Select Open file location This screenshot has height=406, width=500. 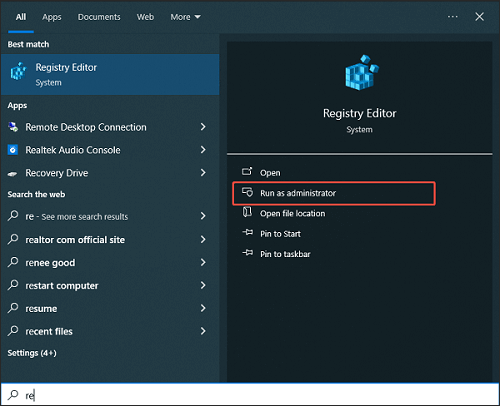tap(292, 213)
